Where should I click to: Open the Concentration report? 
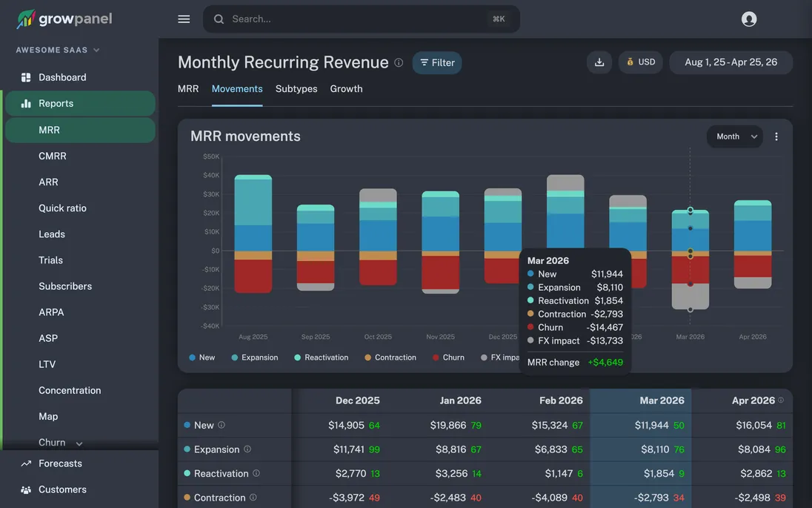coord(70,390)
